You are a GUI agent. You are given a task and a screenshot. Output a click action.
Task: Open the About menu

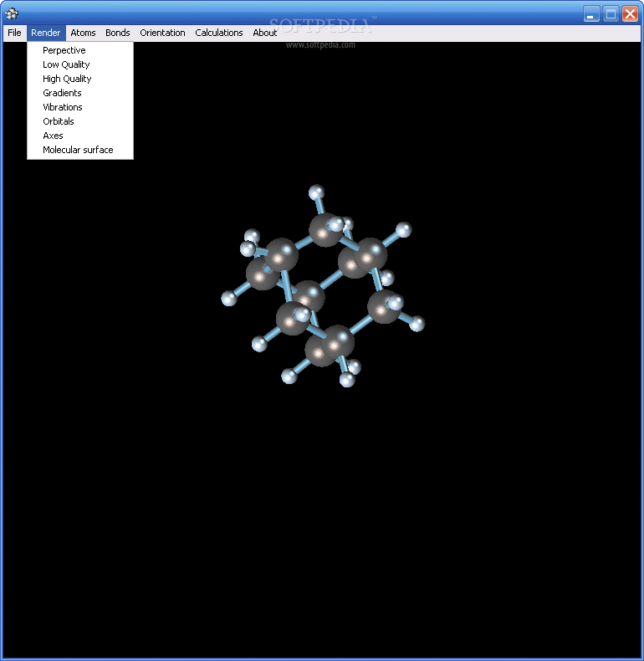pyautogui.click(x=264, y=33)
